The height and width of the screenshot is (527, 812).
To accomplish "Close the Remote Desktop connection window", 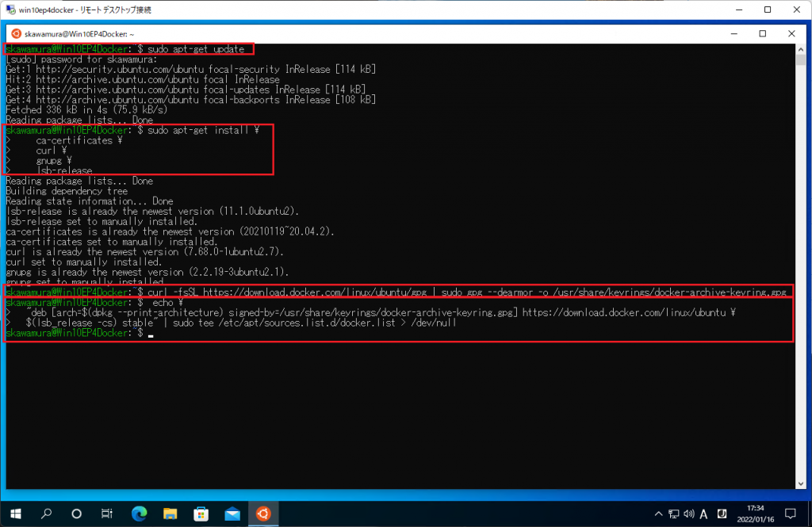I will tap(796, 10).
